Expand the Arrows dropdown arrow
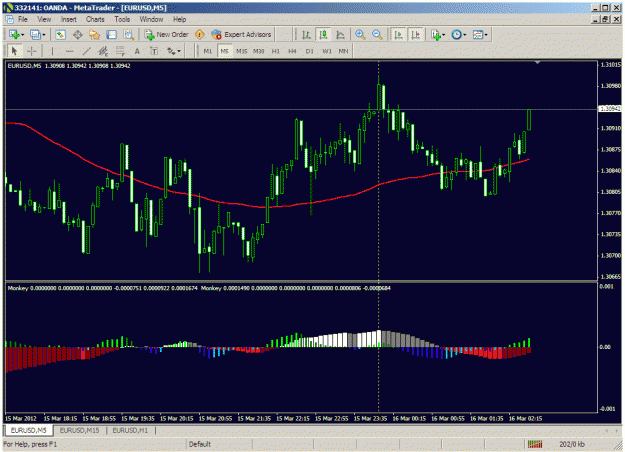The width and height of the screenshot is (625, 452). pos(179,51)
